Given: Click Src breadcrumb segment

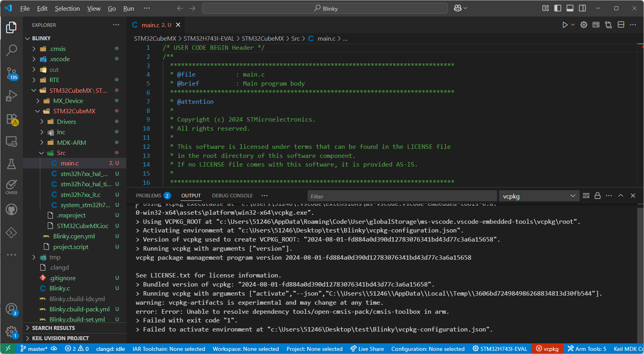Looking at the screenshot, I should tap(295, 39).
